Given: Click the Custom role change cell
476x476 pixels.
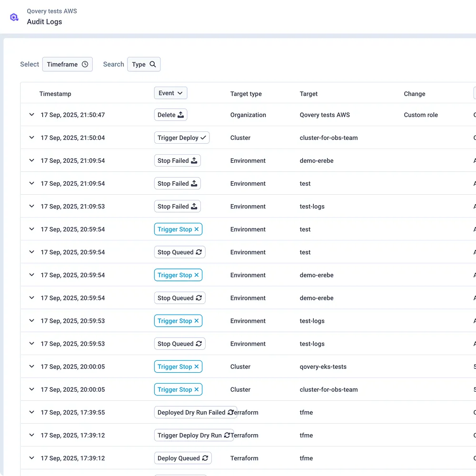Looking at the screenshot, I should (x=421, y=115).
